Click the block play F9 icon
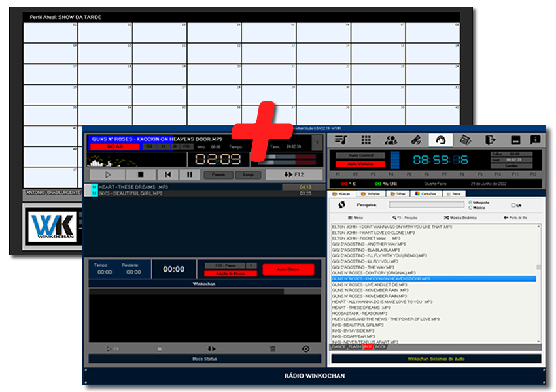556x392 pixels. click(112, 349)
